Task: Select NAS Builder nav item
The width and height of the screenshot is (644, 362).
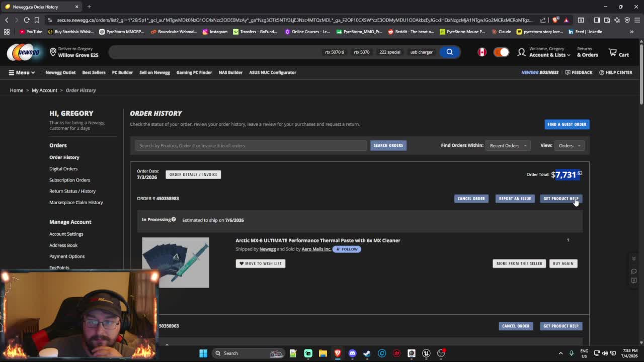Action: point(230,72)
